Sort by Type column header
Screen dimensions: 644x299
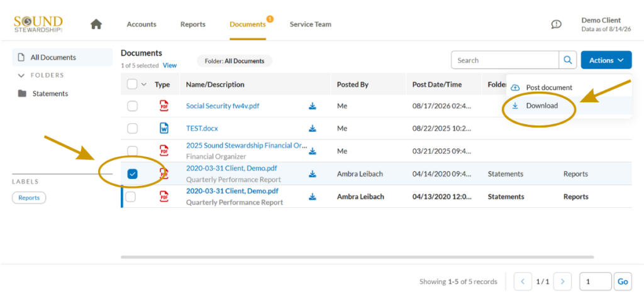tap(162, 85)
